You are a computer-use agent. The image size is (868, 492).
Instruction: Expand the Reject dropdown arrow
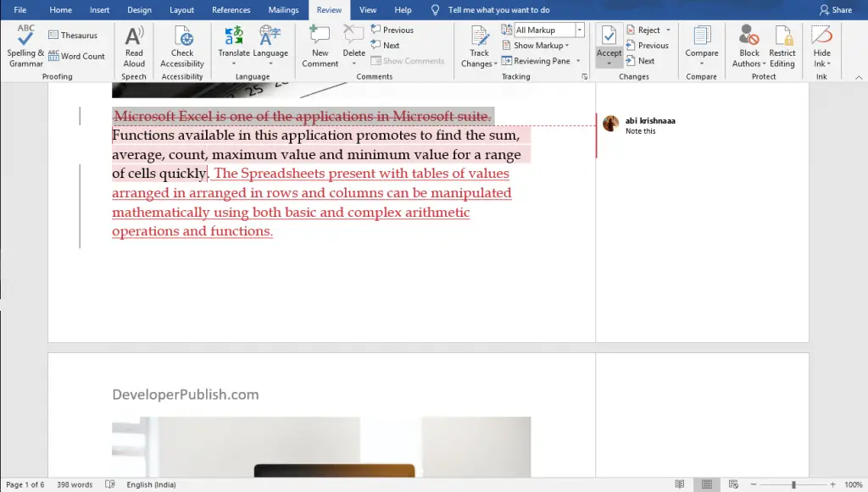tap(668, 30)
